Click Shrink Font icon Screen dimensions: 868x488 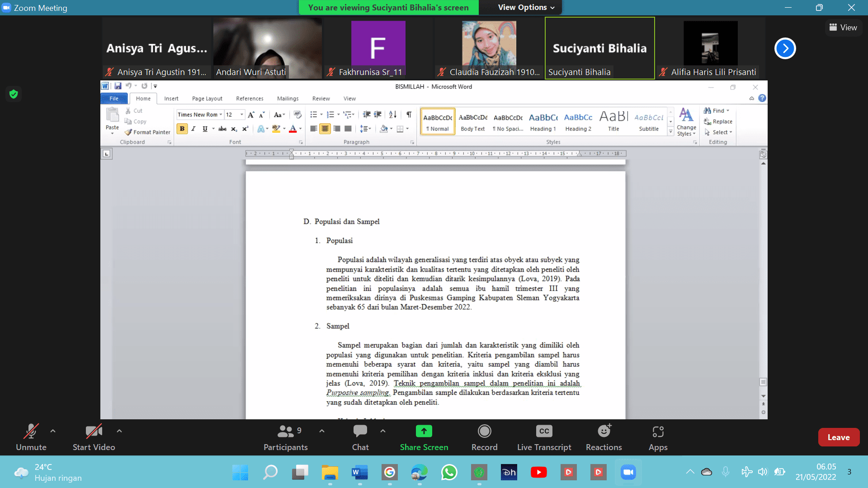tap(262, 115)
